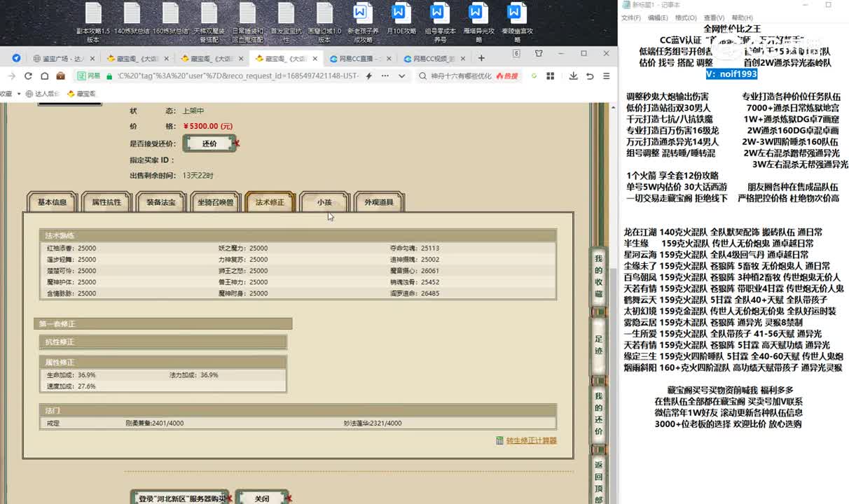The height and width of the screenshot is (504, 849).
Task: Click the tab count indicator showing 6
Action: pos(516,53)
